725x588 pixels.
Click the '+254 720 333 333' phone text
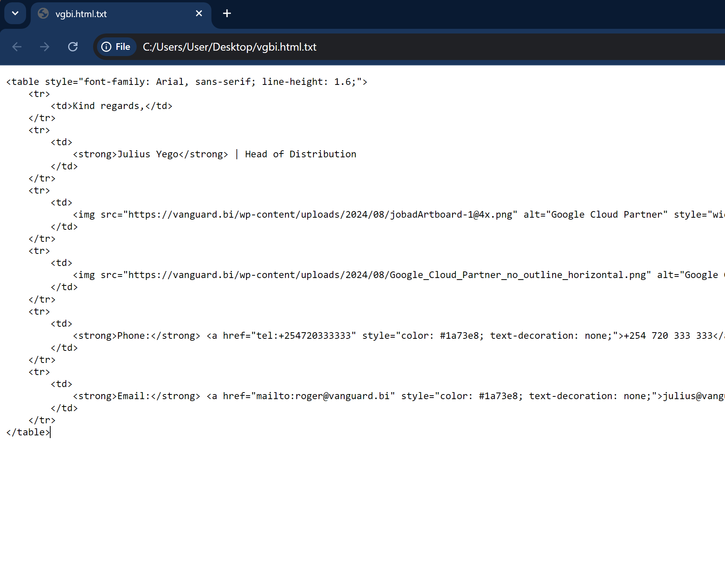[x=668, y=336]
